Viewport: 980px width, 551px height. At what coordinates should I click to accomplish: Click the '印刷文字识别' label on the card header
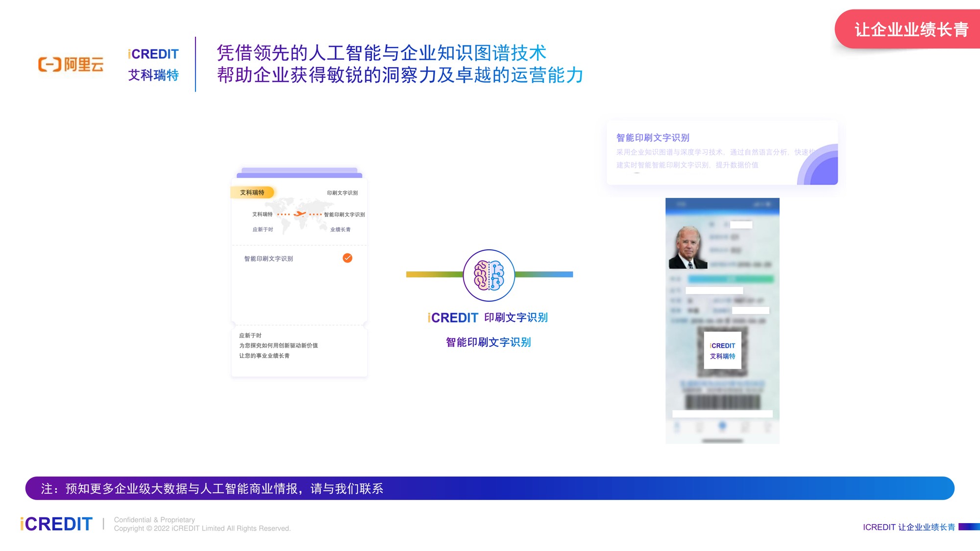pos(343,193)
